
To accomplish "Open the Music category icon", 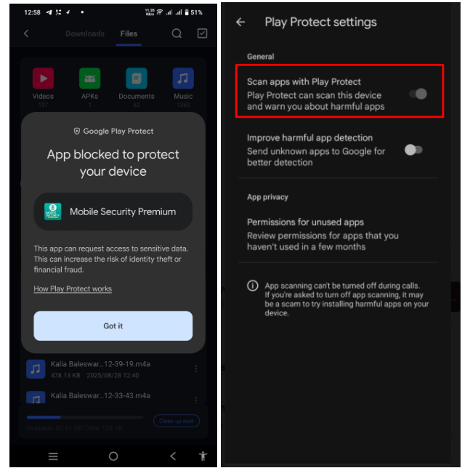I will pos(183,78).
